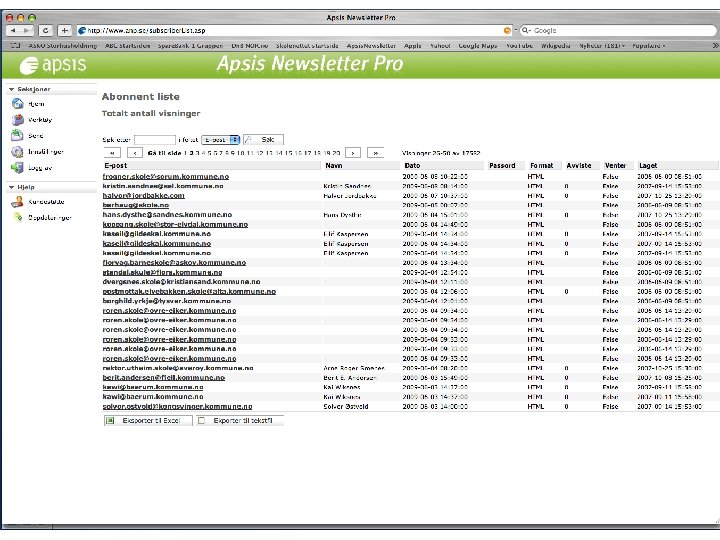
Task: Click the orange RSS icon in address bar
Action: (507, 30)
